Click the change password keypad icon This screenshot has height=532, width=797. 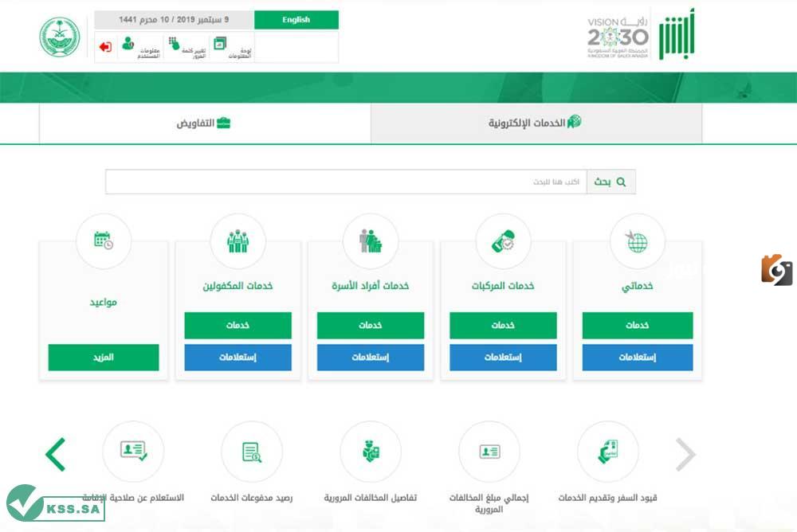click(174, 44)
